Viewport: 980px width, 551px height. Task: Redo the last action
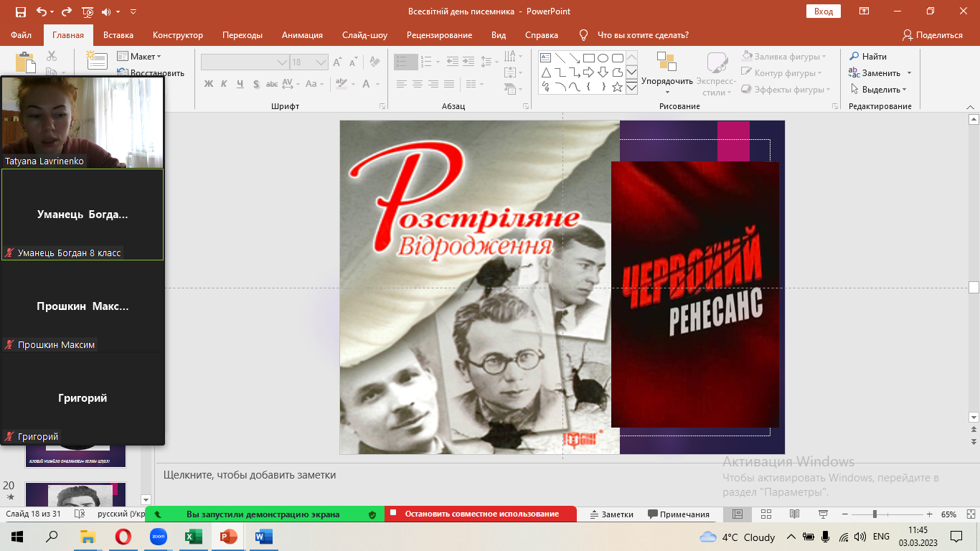pyautogui.click(x=67, y=11)
